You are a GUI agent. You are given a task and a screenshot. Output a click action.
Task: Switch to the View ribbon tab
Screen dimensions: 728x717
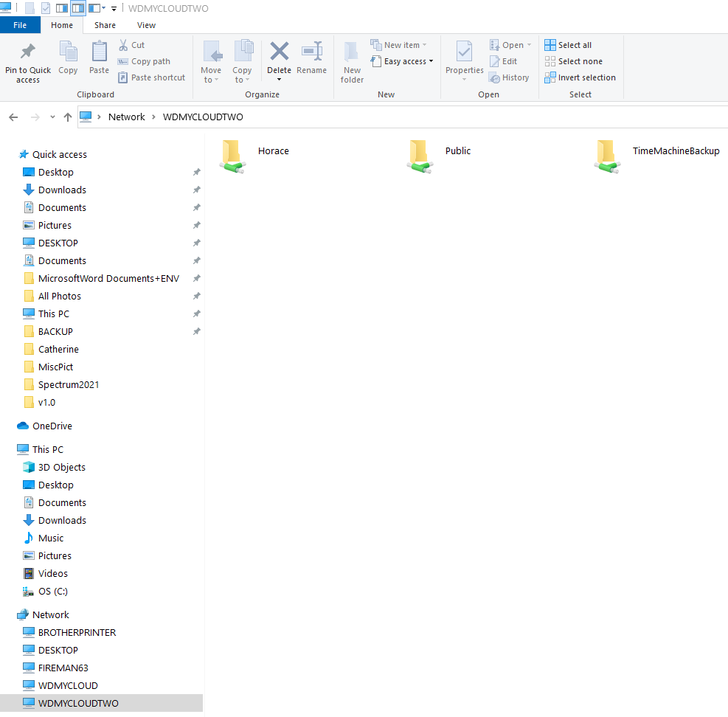click(x=146, y=25)
